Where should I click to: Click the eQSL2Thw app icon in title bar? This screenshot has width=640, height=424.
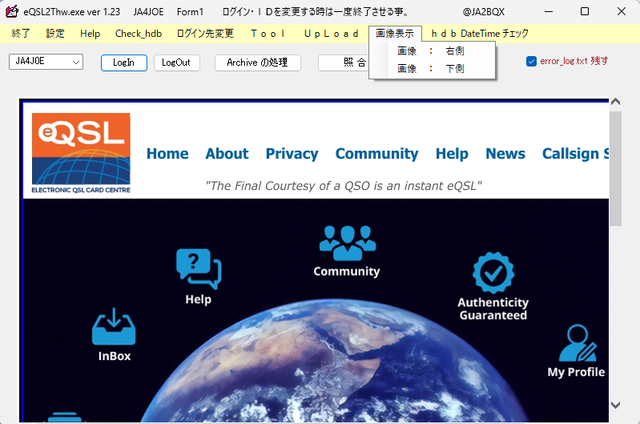tap(12, 11)
